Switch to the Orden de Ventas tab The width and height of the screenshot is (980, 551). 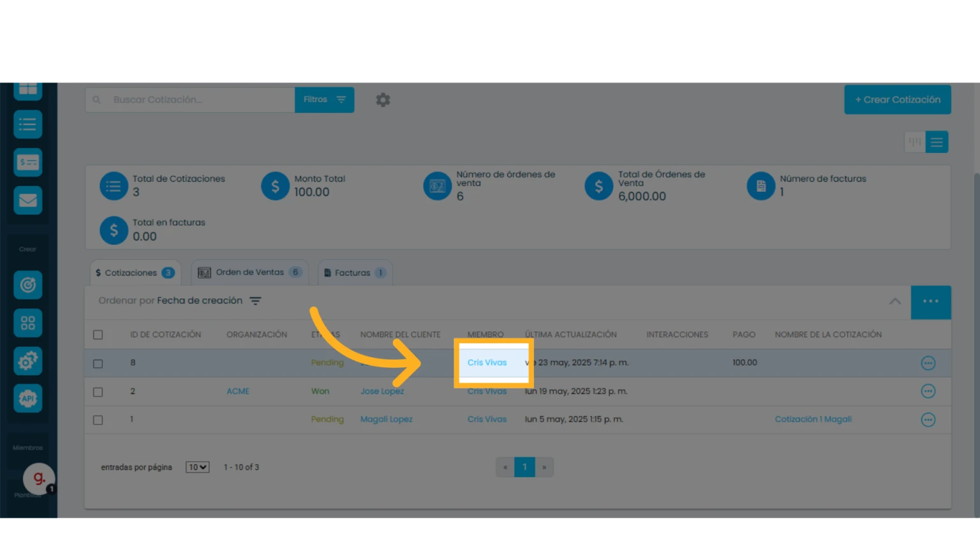tap(250, 272)
